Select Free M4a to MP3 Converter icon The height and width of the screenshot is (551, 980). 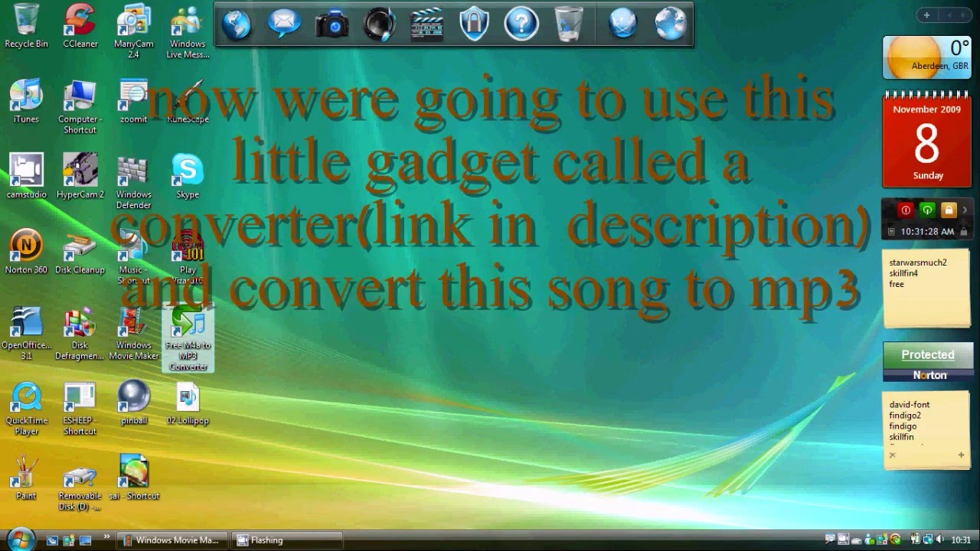pyautogui.click(x=188, y=338)
